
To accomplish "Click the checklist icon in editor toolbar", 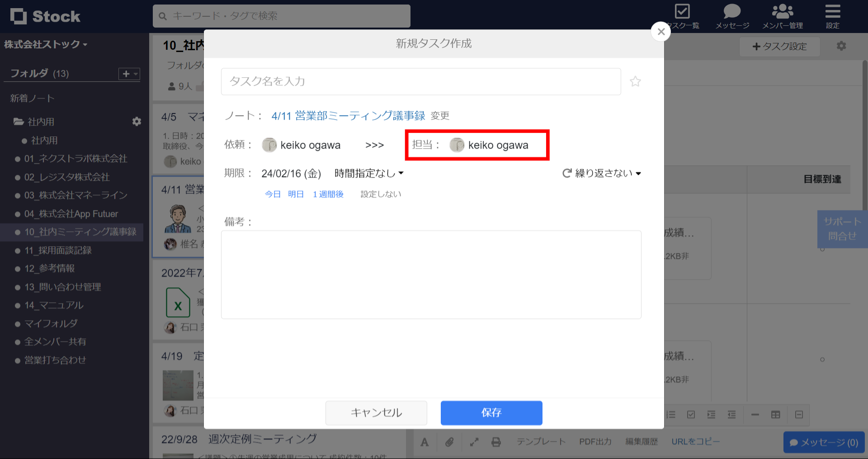I will pyautogui.click(x=691, y=414).
